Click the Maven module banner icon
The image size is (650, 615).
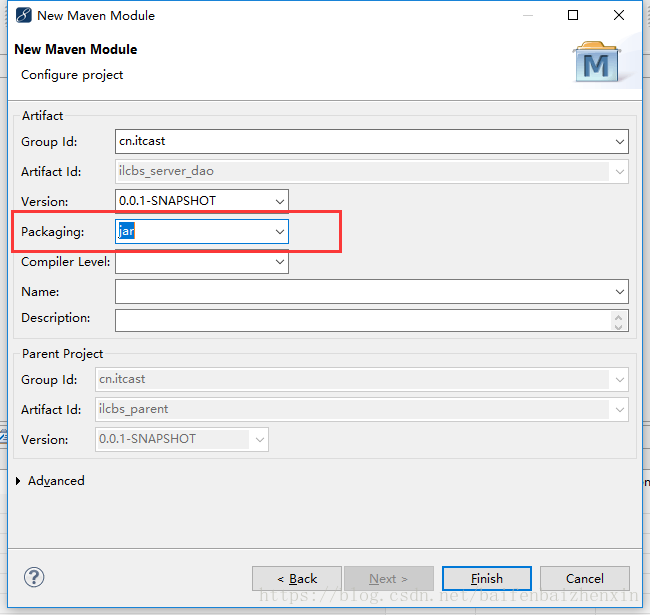[597, 62]
